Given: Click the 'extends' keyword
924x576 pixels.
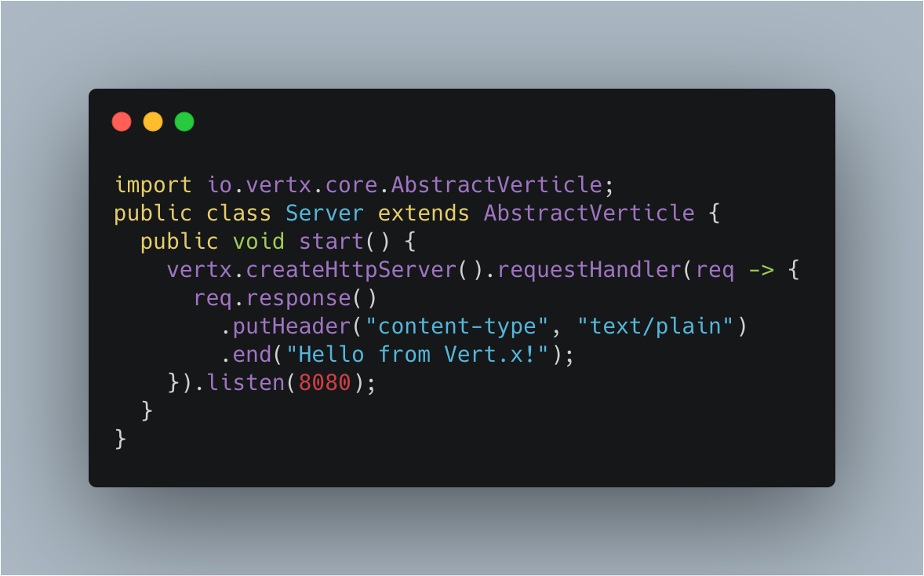Looking at the screenshot, I should coord(424,213).
